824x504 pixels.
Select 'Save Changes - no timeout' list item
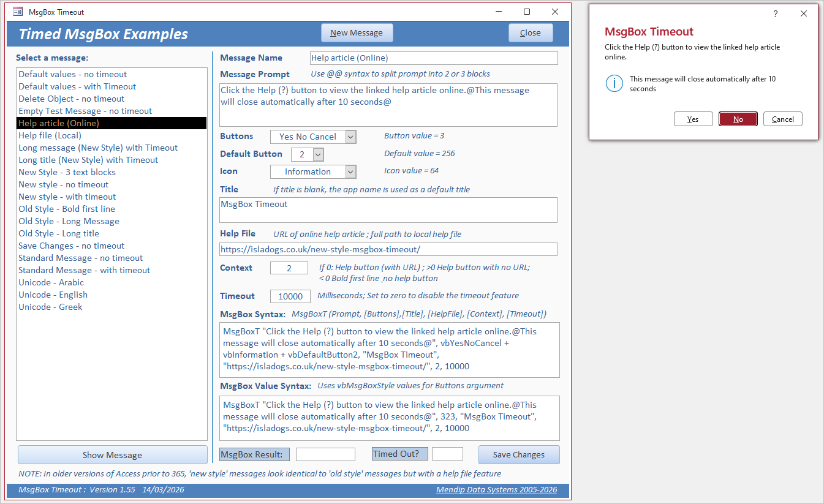click(112, 246)
